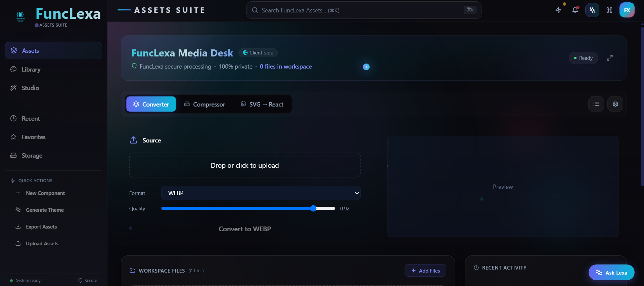
Task: Click the Drop or click to upload zone
Action: [245, 165]
